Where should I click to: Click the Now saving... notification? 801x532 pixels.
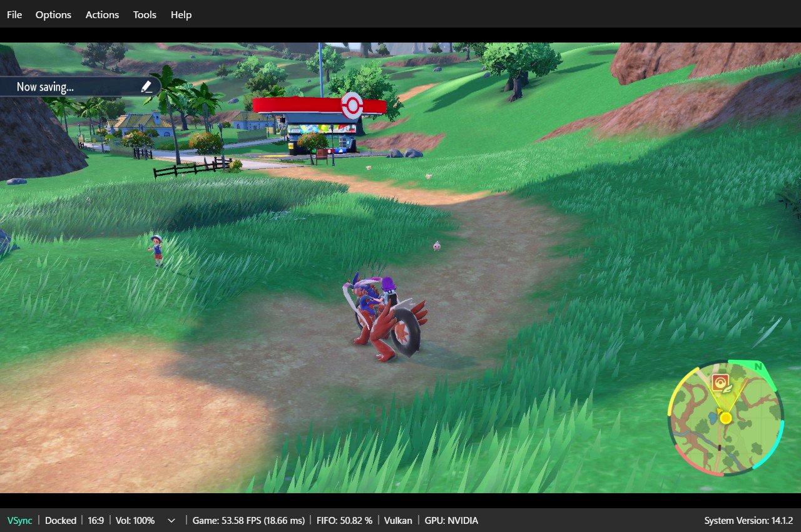pos(80,87)
